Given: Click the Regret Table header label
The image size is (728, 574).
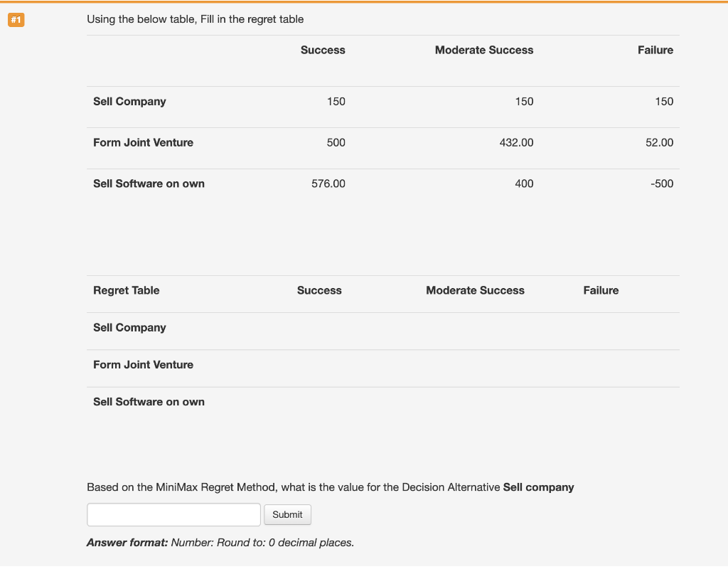Looking at the screenshot, I should [127, 290].
